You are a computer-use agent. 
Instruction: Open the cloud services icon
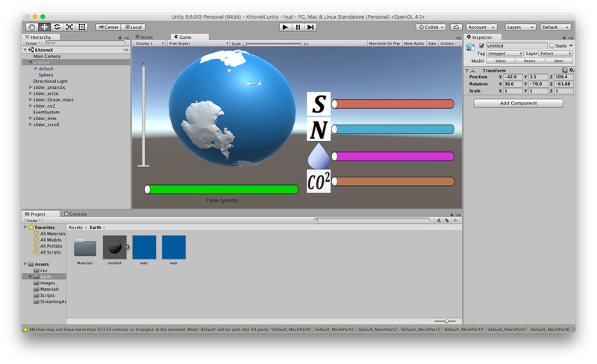click(x=456, y=27)
